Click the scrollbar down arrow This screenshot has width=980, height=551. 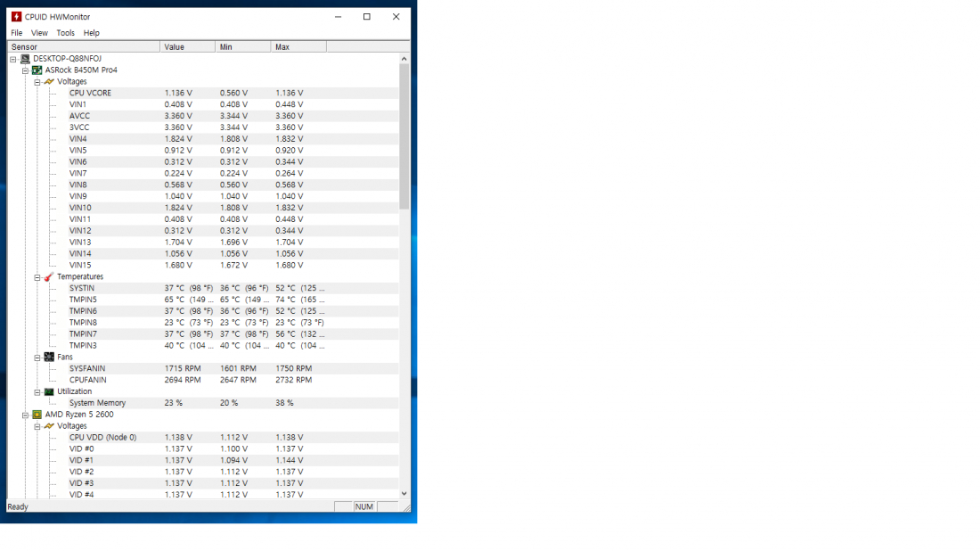404,493
